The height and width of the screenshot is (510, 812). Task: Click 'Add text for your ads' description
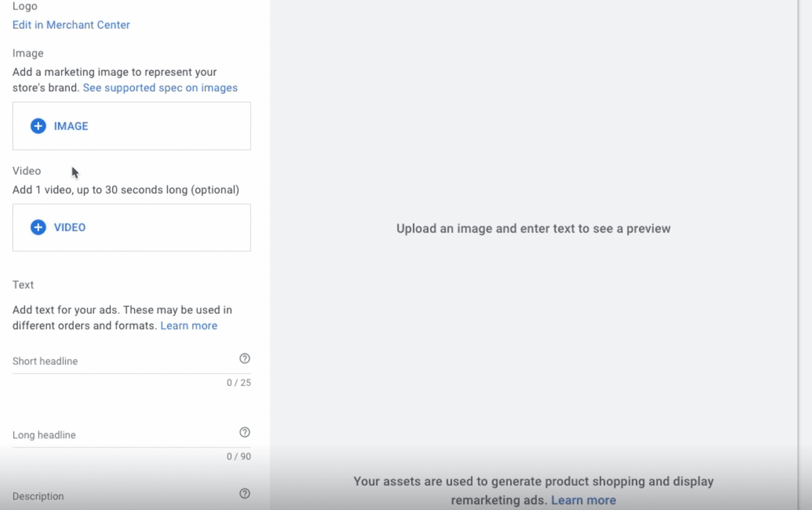click(122, 317)
